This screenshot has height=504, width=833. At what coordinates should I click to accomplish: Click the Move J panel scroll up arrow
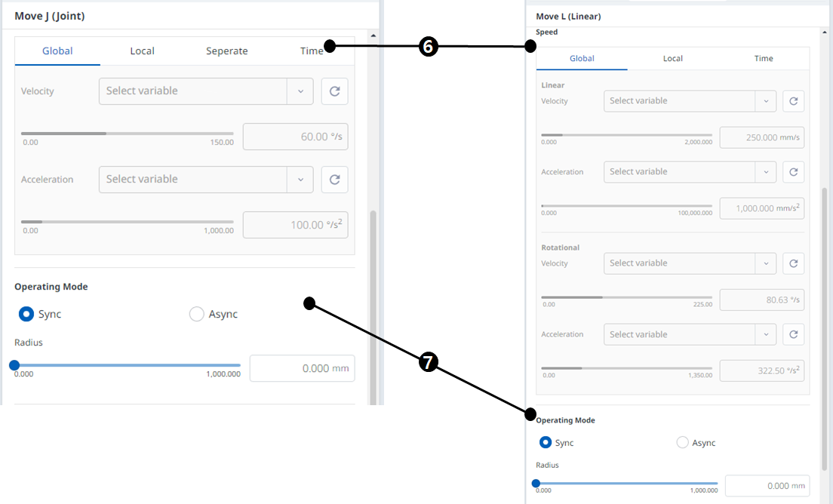pos(373,35)
